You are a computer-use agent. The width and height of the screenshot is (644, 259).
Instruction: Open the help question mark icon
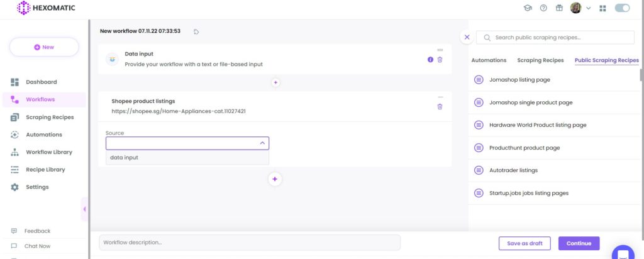coord(543,8)
